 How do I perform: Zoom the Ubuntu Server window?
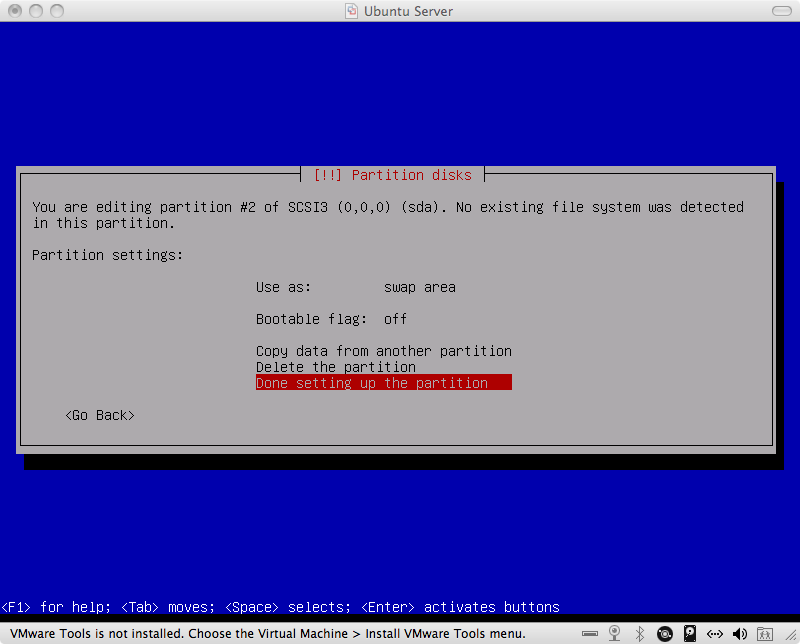57,11
